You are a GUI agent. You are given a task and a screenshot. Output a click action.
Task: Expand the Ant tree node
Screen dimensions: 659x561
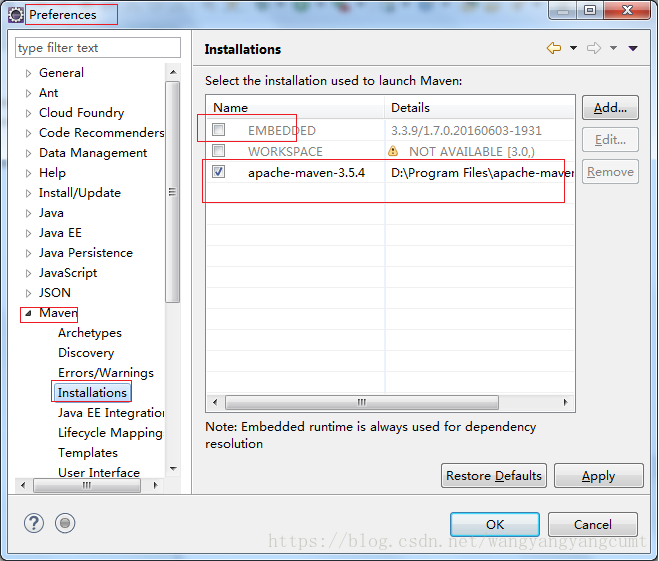click(x=28, y=93)
